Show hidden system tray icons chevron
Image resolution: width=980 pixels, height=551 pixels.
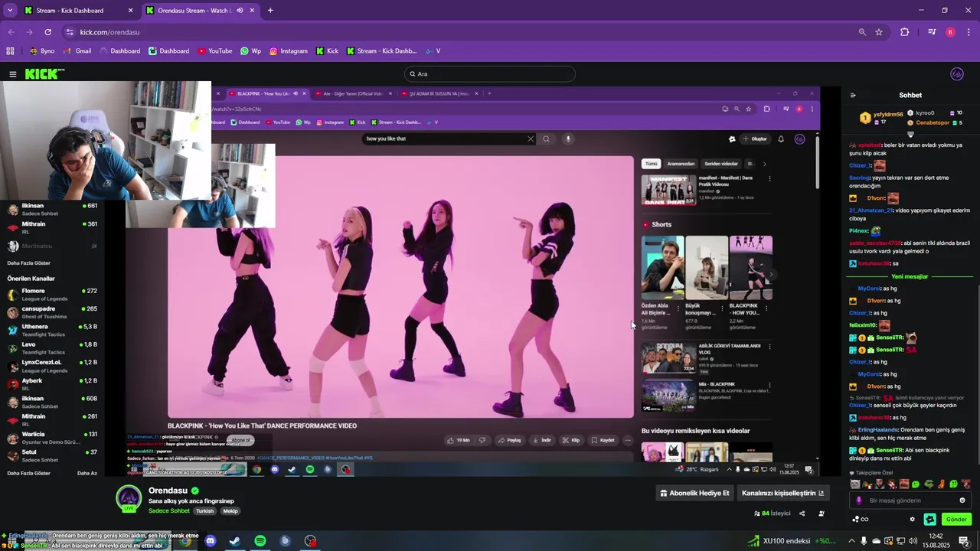(851, 541)
